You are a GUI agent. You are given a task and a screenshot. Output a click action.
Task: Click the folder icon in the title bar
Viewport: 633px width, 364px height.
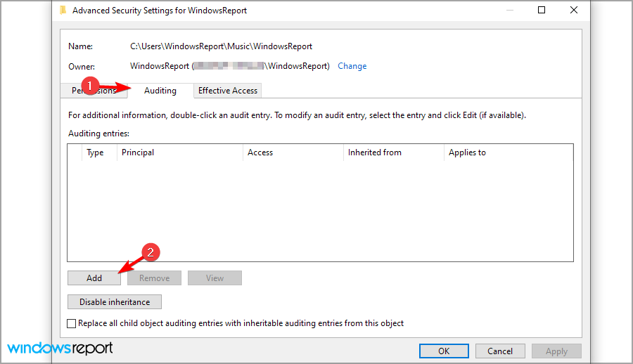[63, 11]
